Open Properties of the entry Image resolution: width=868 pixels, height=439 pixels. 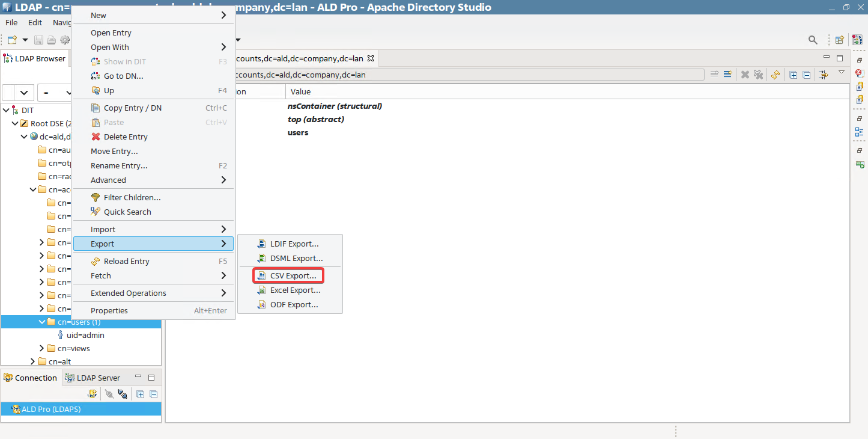pyautogui.click(x=153, y=310)
